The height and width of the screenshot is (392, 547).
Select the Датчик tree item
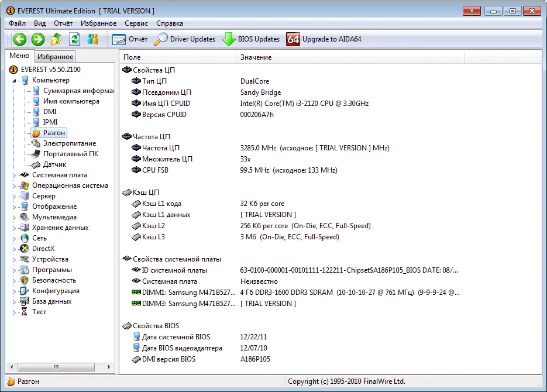click(x=54, y=164)
